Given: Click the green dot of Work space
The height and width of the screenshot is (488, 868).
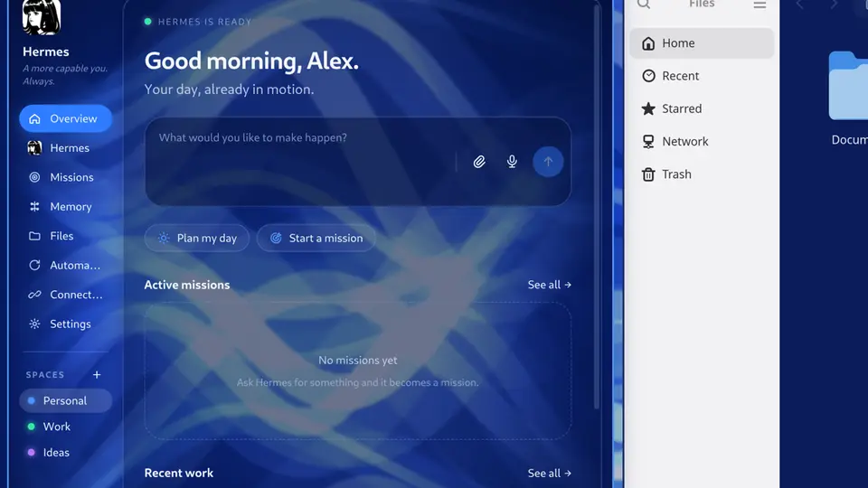Looking at the screenshot, I should pos(32,427).
